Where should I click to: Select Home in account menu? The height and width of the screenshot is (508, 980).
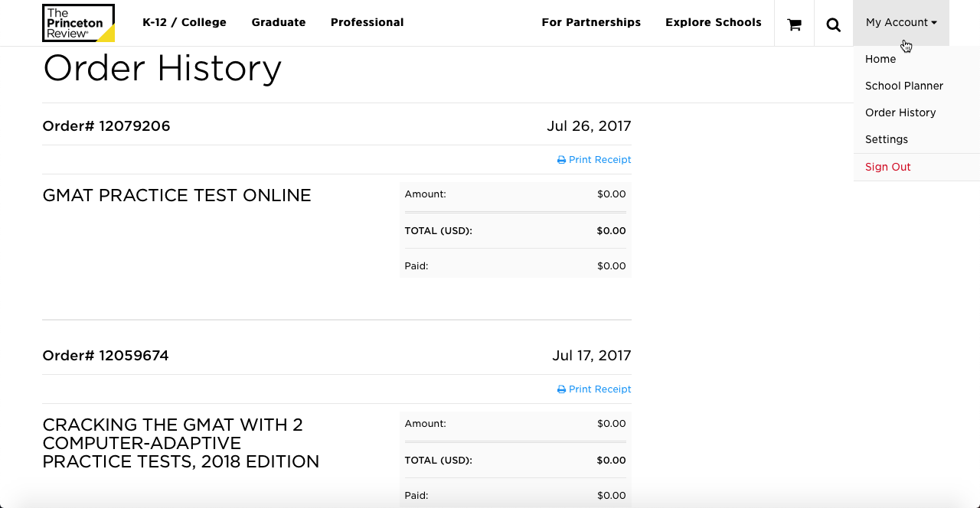(x=880, y=59)
